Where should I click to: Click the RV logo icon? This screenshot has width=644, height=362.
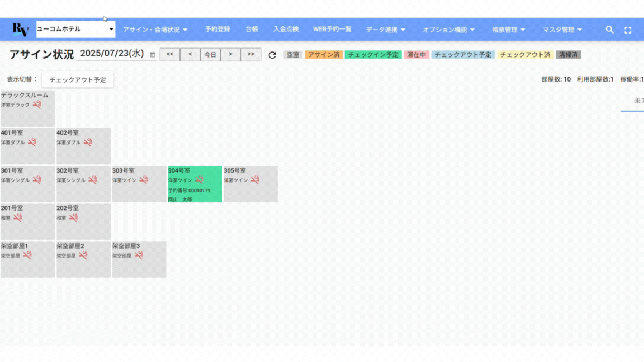tap(20, 30)
